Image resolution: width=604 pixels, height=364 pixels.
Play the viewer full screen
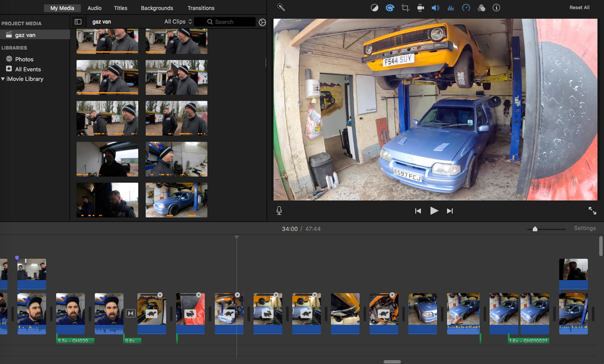[592, 210]
